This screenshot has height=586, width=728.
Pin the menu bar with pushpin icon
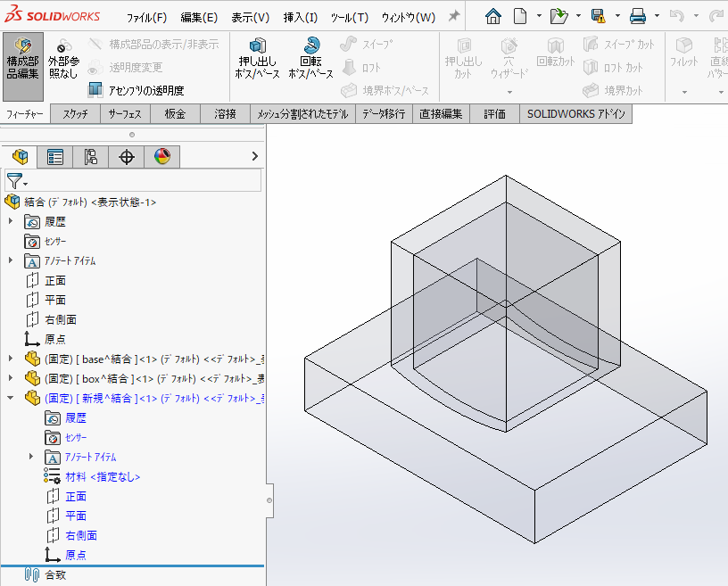453,17
